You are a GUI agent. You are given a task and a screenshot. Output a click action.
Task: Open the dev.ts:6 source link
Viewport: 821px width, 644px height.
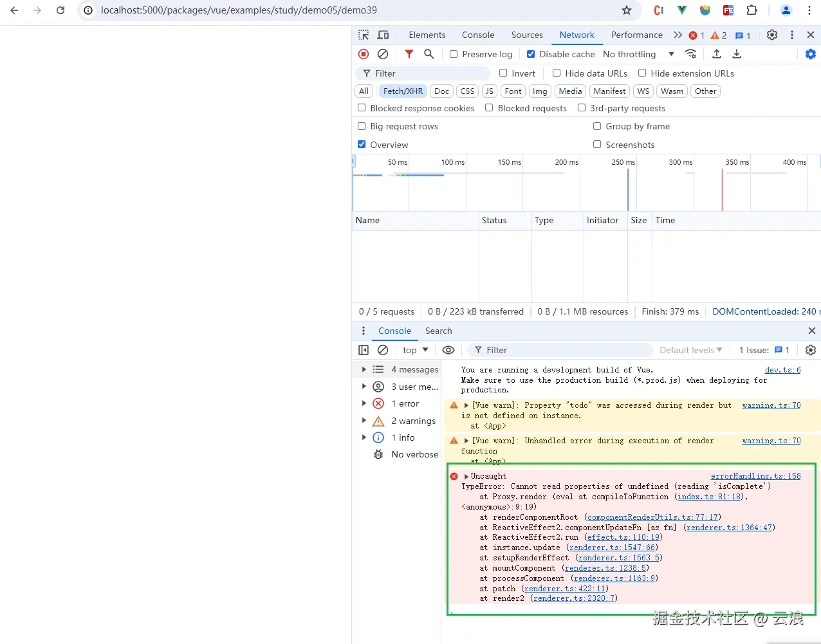click(782, 370)
